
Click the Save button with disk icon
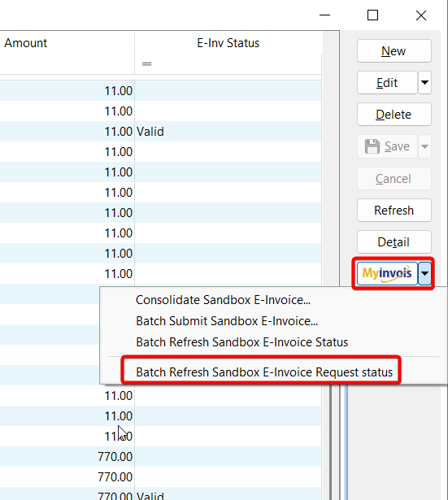[387, 146]
